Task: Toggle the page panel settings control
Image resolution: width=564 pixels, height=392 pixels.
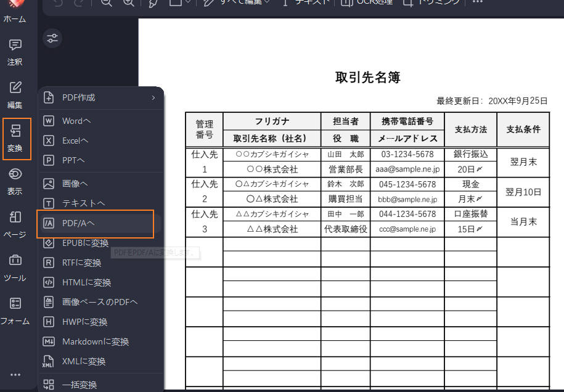Action: point(52,38)
